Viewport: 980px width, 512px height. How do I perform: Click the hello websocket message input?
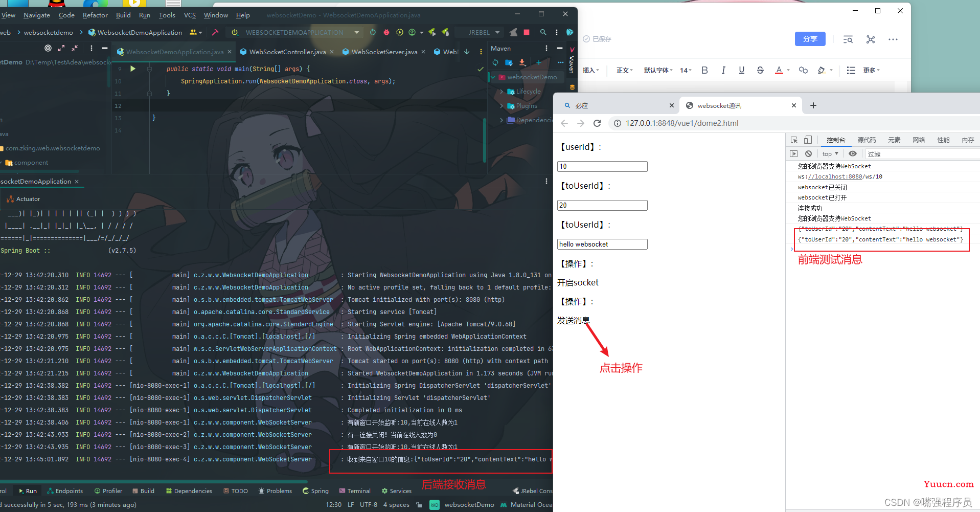(602, 244)
